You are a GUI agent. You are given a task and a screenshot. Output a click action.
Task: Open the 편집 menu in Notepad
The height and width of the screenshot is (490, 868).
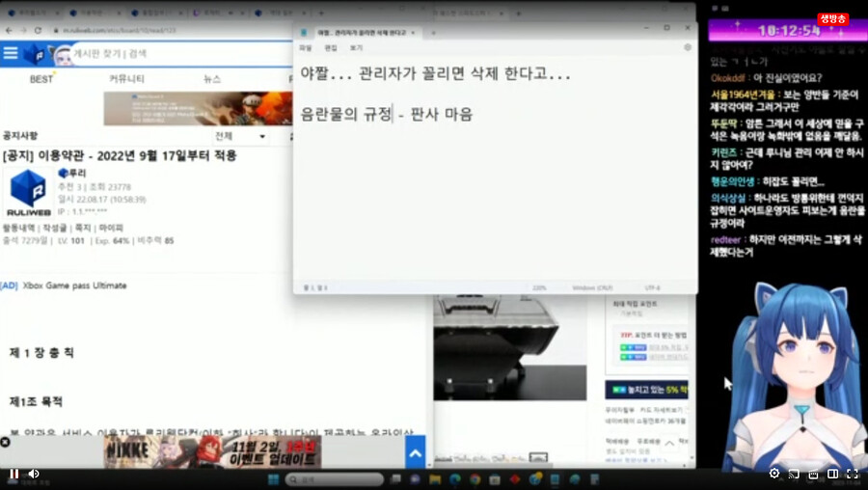pos(331,47)
